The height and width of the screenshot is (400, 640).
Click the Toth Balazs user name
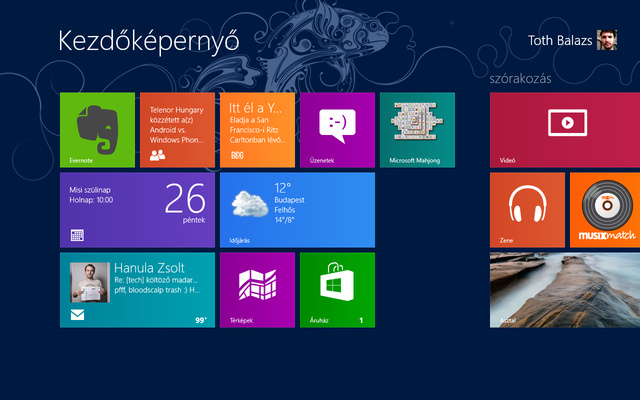[560, 40]
